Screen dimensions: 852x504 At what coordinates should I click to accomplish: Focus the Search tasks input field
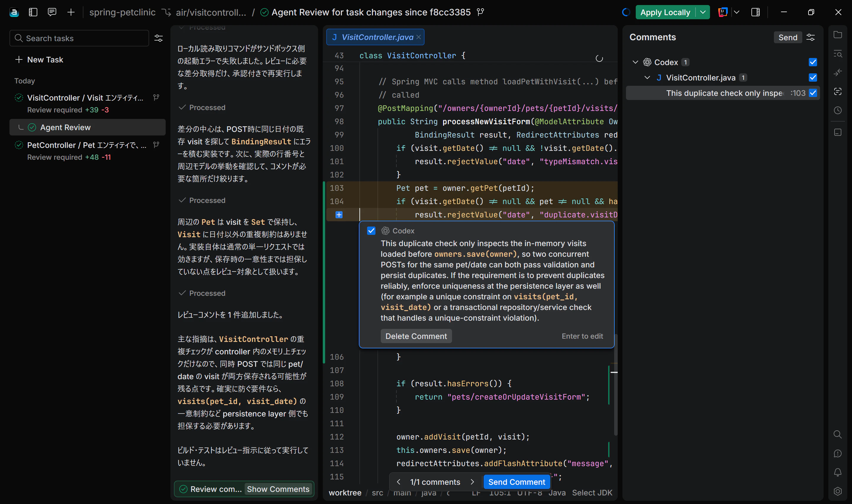(79, 38)
